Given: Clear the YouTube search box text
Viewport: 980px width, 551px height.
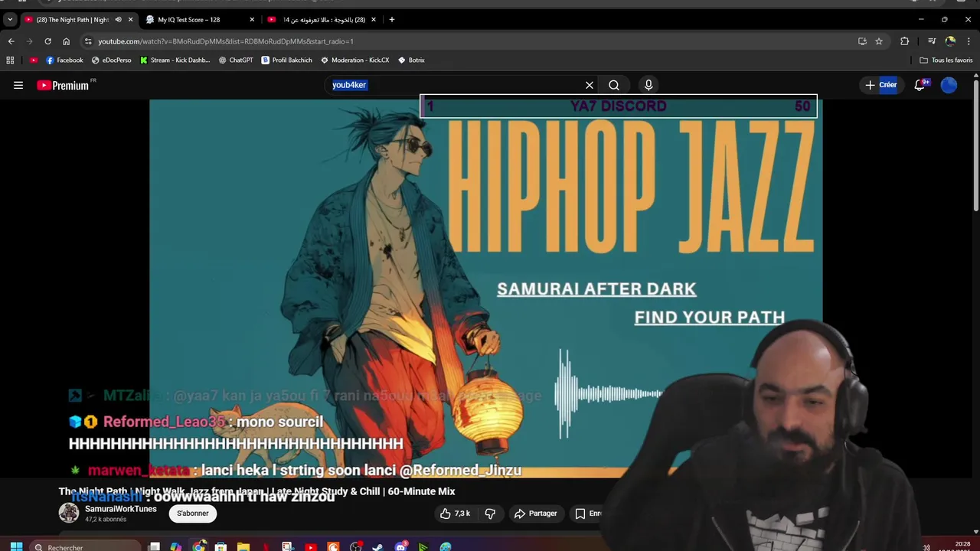Looking at the screenshot, I should [x=590, y=85].
